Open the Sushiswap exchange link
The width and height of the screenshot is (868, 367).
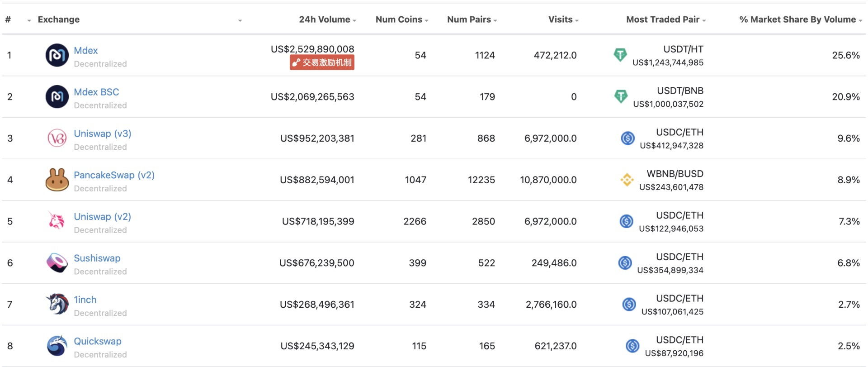coord(97,258)
